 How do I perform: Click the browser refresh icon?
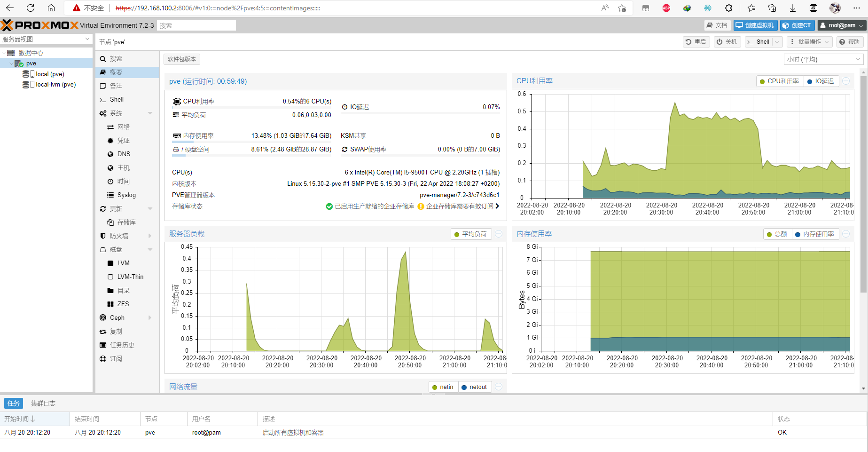click(31, 8)
